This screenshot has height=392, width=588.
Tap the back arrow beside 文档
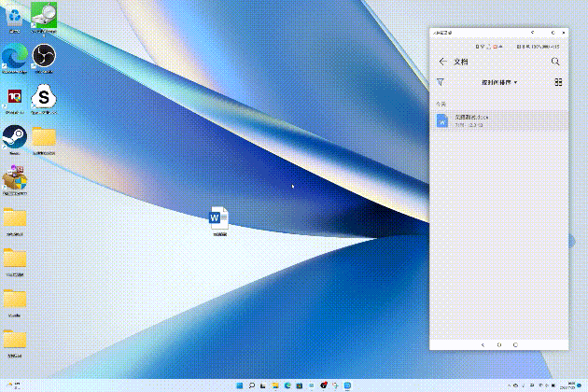(x=441, y=62)
